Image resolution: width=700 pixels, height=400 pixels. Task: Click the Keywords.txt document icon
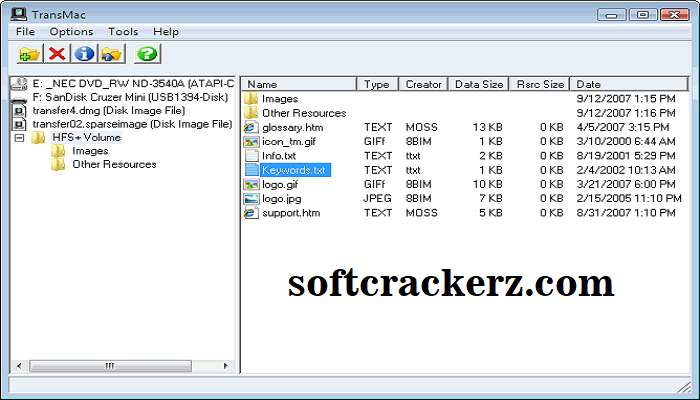[x=251, y=170]
